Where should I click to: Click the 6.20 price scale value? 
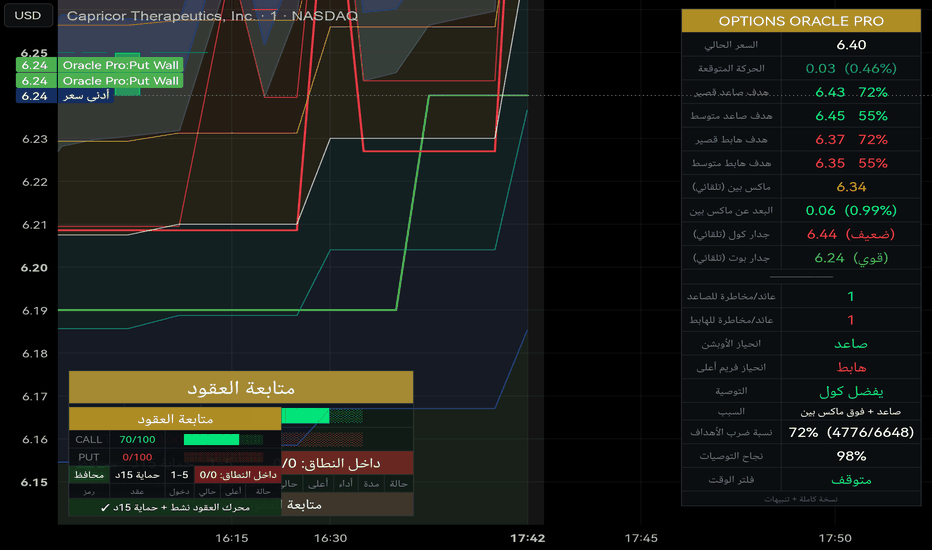pyautogui.click(x=34, y=268)
